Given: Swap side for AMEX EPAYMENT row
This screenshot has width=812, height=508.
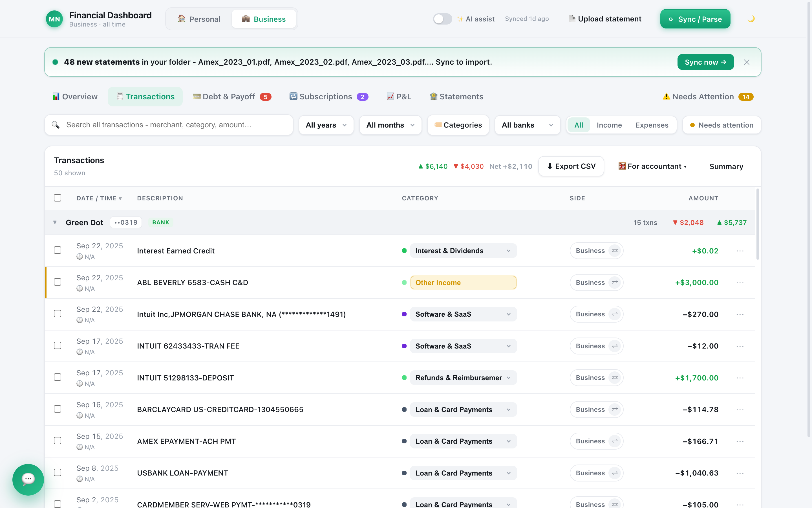Looking at the screenshot, I should [x=615, y=441].
